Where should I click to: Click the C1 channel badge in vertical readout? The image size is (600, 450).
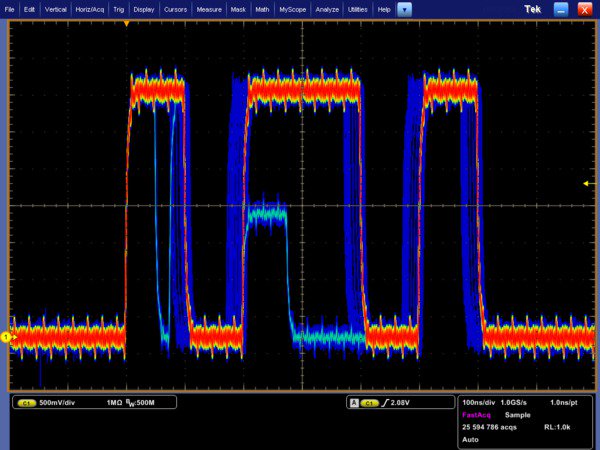click(27, 403)
